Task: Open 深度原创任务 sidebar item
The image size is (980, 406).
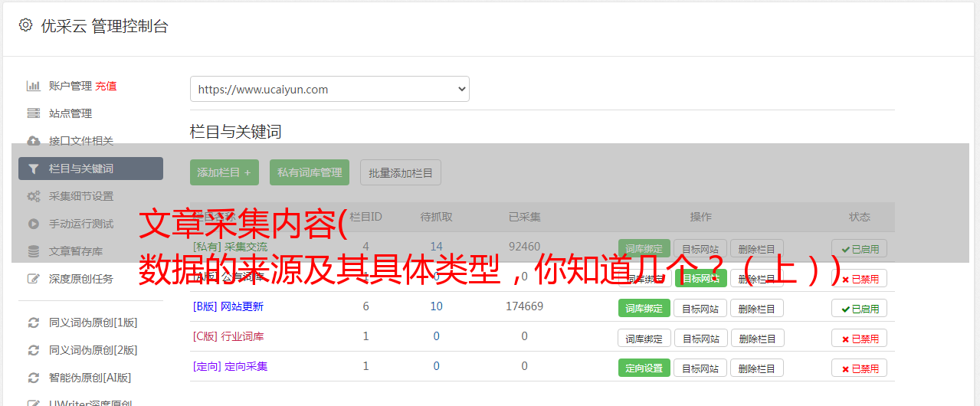Action: pyautogui.click(x=81, y=279)
